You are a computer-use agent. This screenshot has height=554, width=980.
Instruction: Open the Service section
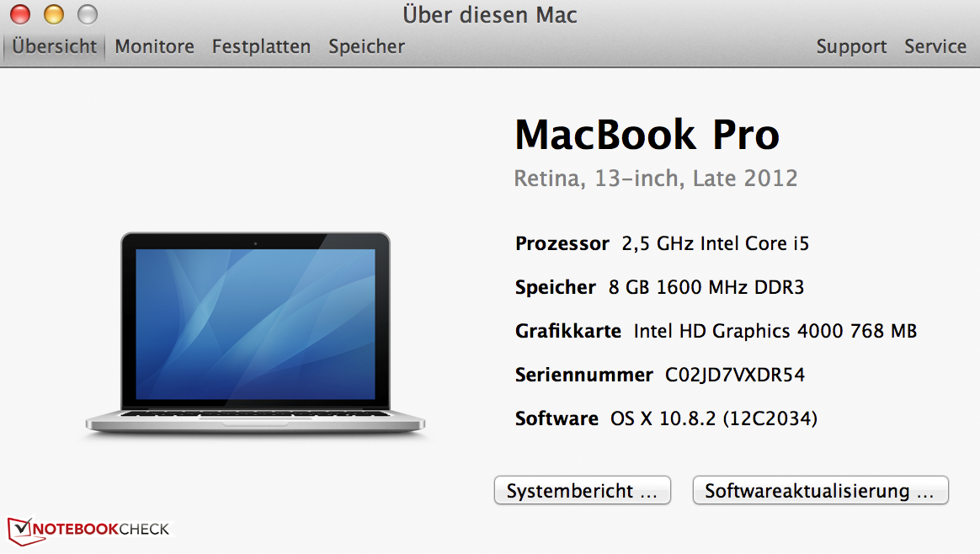click(x=935, y=46)
